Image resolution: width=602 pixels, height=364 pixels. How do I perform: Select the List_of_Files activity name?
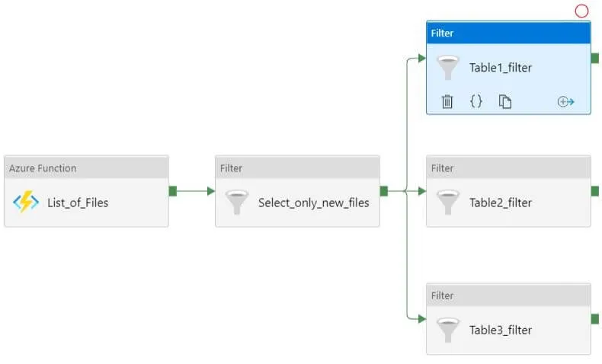78,203
